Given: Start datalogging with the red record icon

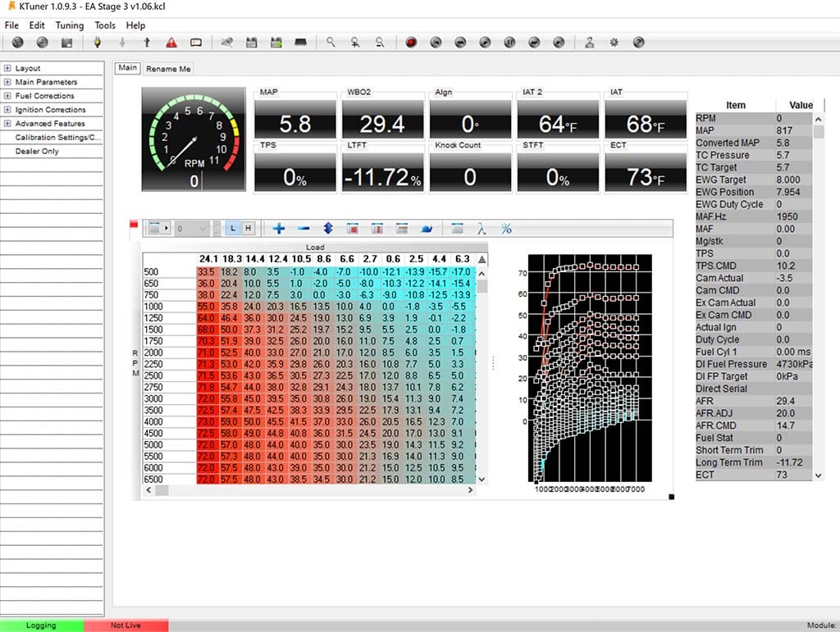Looking at the screenshot, I should (x=410, y=42).
